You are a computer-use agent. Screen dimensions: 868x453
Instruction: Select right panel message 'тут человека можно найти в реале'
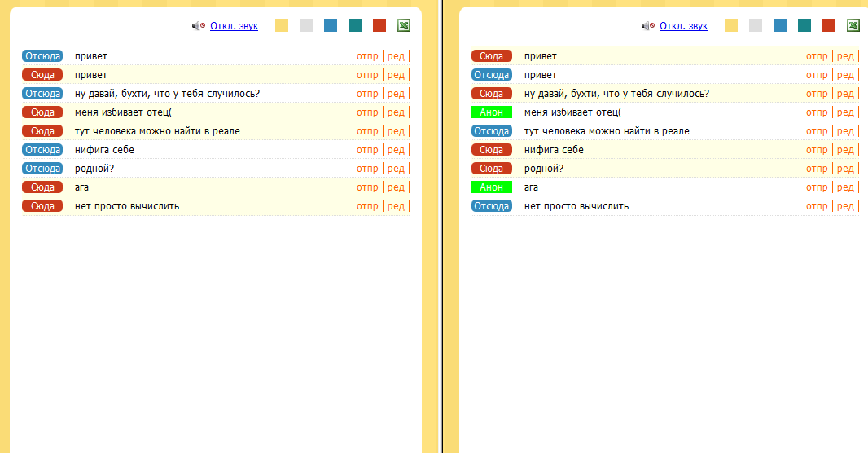pos(607,131)
